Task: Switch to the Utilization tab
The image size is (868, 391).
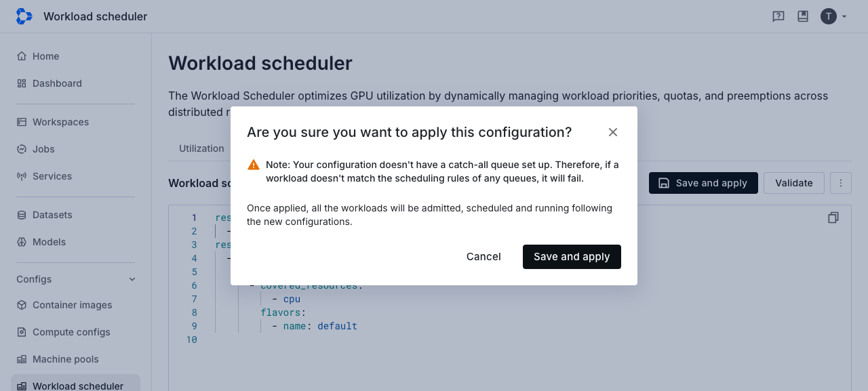Action: pyautogui.click(x=201, y=148)
